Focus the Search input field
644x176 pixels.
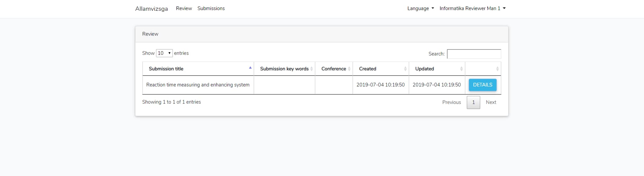(x=474, y=54)
